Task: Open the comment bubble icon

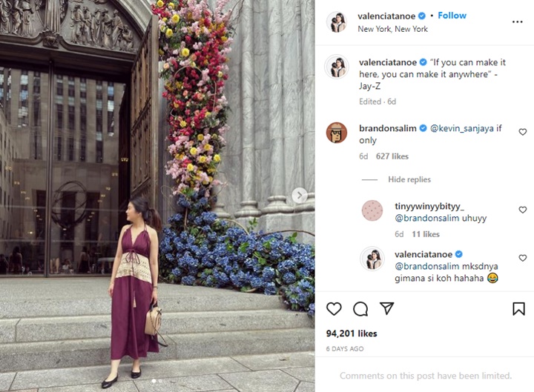Action: pyautogui.click(x=360, y=309)
